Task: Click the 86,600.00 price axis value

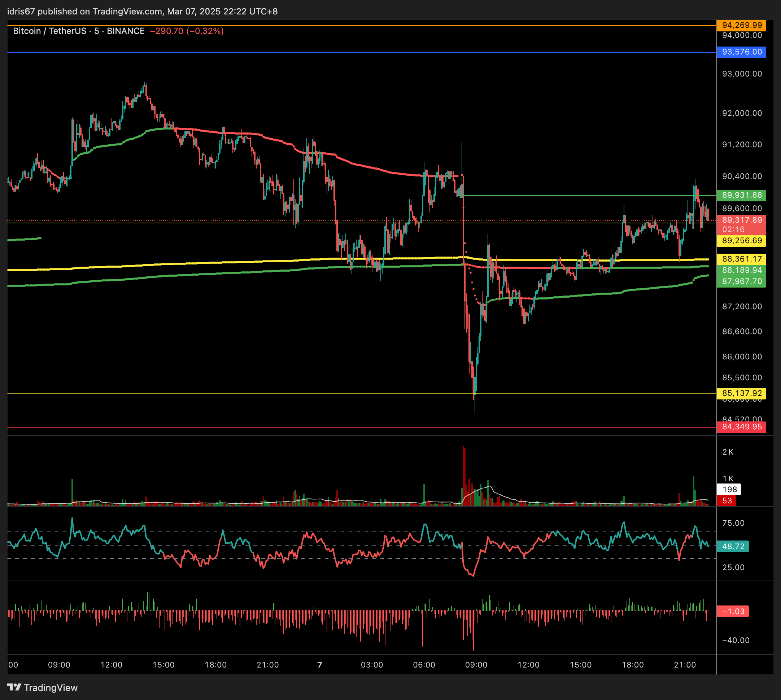Action: tap(742, 332)
